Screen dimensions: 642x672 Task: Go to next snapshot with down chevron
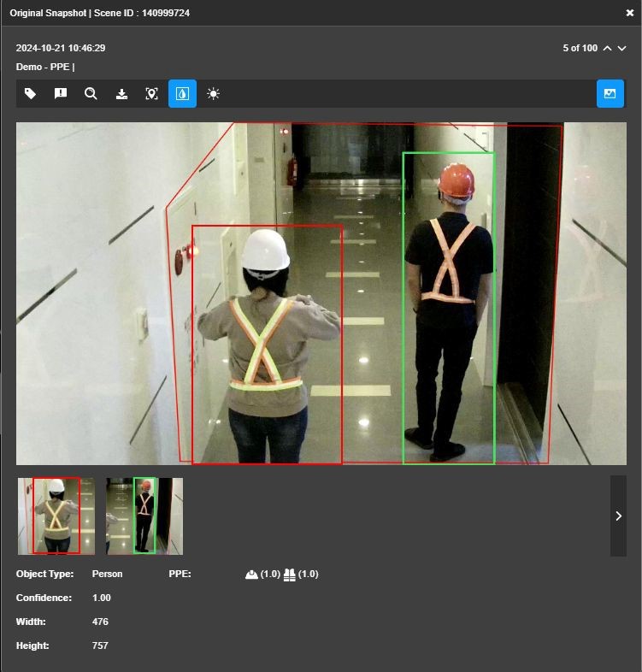tap(621, 49)
